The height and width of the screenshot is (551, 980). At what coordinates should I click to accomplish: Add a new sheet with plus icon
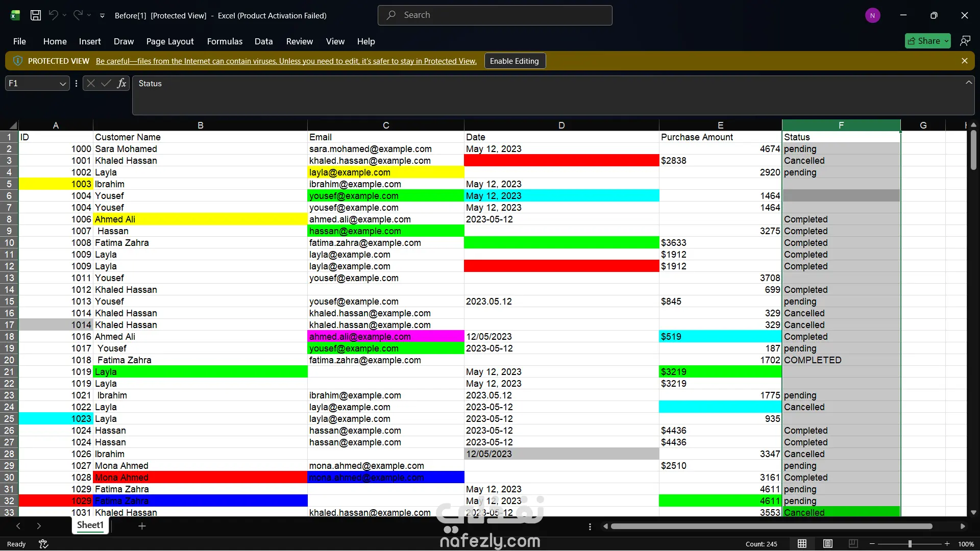142,526
